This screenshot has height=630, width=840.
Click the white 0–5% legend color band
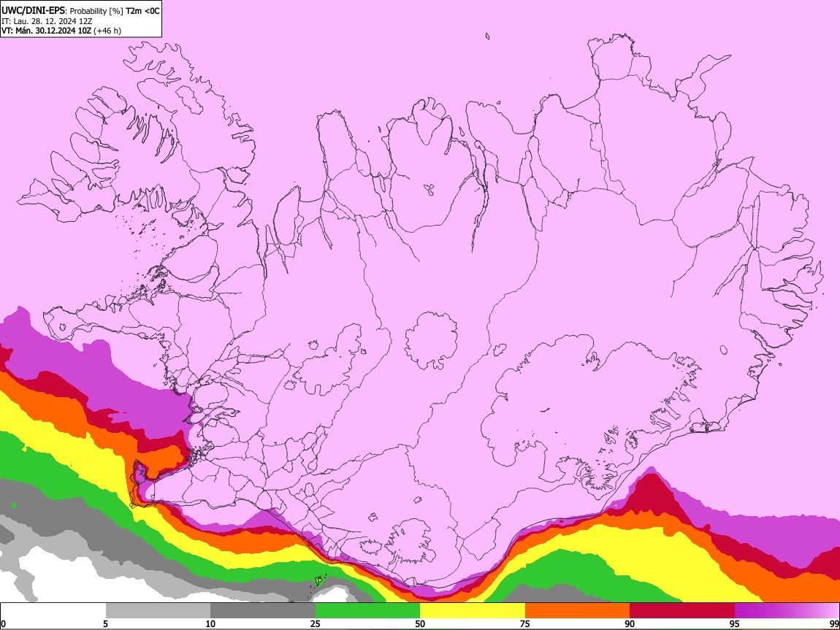tap(53, 611)
